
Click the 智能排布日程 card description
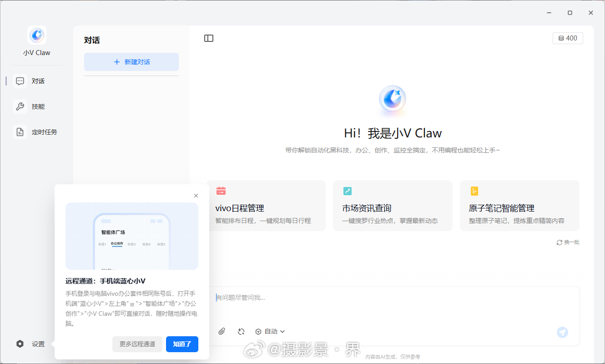click(x=263, y=221)
